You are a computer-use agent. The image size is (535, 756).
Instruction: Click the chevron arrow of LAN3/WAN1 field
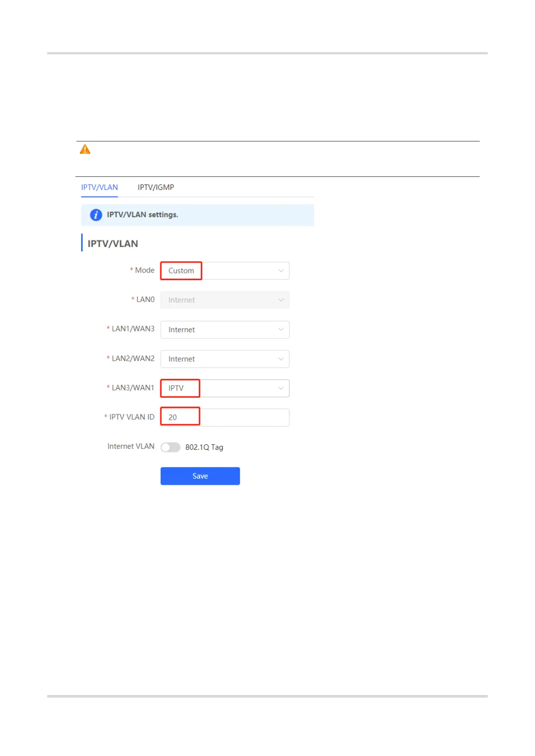click(281, 388)
